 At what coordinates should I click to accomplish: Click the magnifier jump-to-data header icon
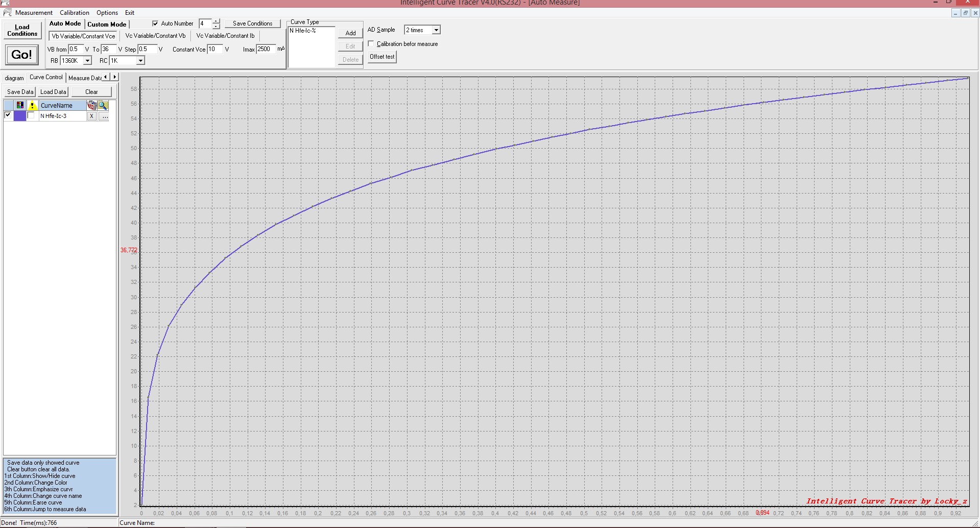[103, 105]
